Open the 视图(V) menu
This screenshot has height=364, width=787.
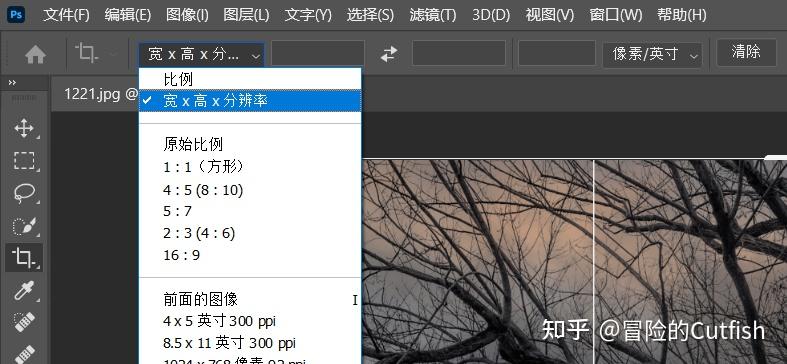click(x=550, y=15)
